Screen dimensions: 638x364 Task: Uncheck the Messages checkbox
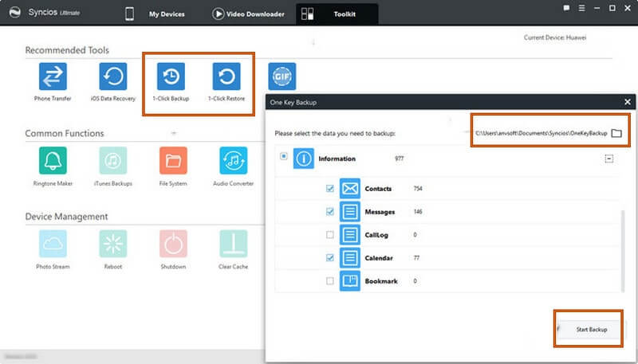point(330,212)
